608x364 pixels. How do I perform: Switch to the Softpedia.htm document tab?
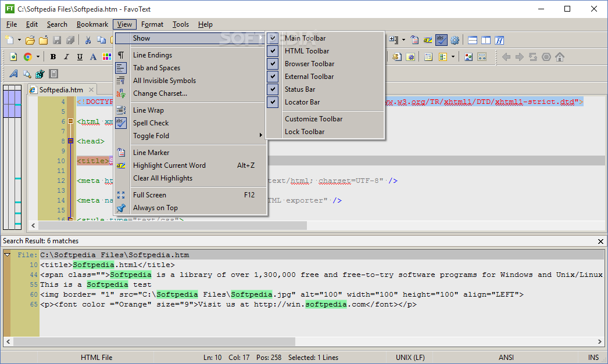coord(61,90)
